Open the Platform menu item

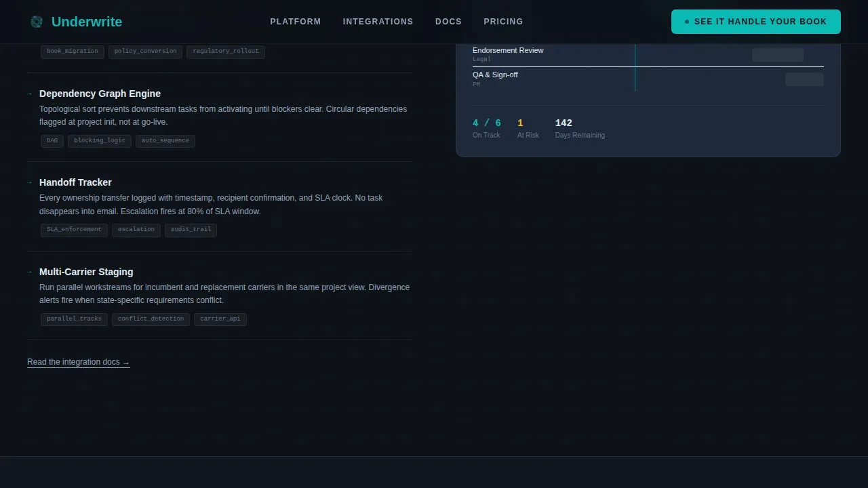tap(296, 22)
